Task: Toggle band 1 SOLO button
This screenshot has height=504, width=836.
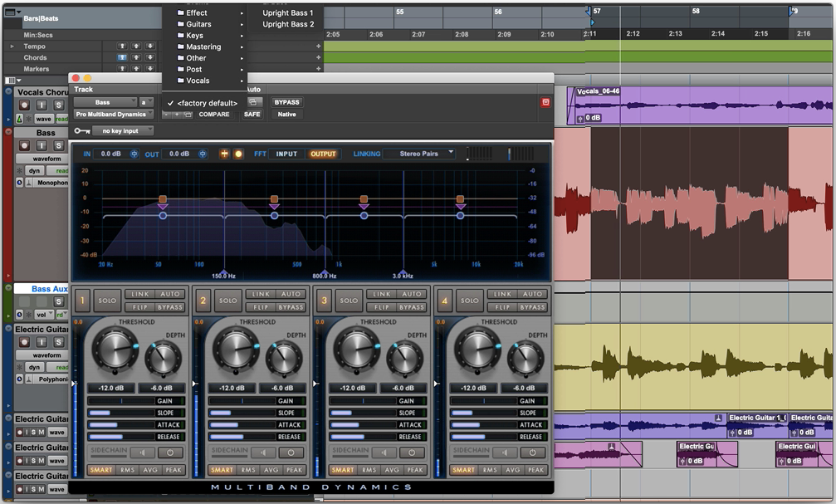Action: [x=107, y=301]
